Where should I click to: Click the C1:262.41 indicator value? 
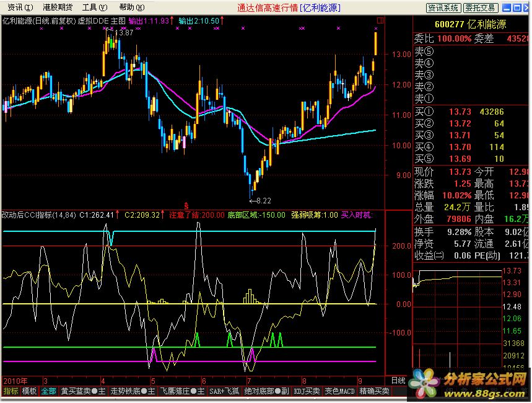97,215
